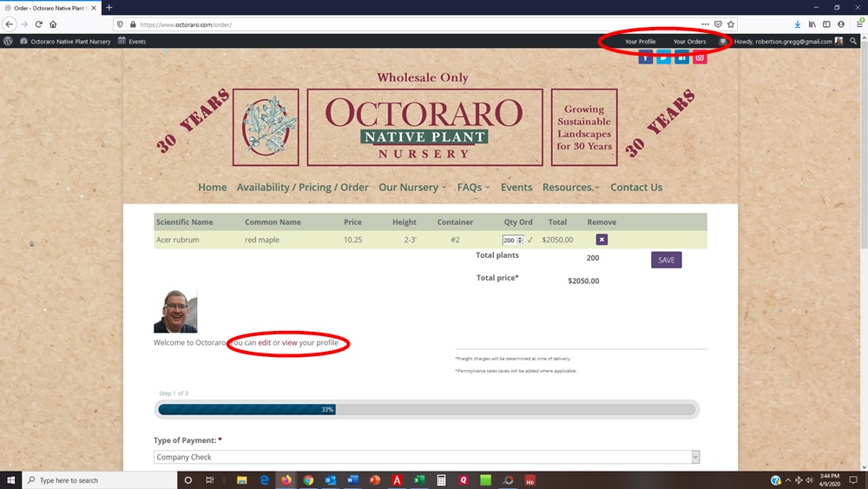The image size is (868, 489).
Task: Click the edit profile link
Action: [265, 342]
